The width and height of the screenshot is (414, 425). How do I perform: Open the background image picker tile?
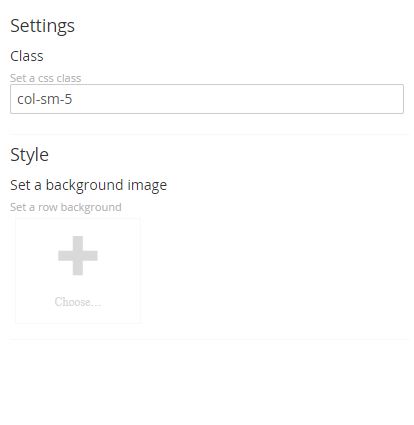pyautogui.click(x=78, y=271)
